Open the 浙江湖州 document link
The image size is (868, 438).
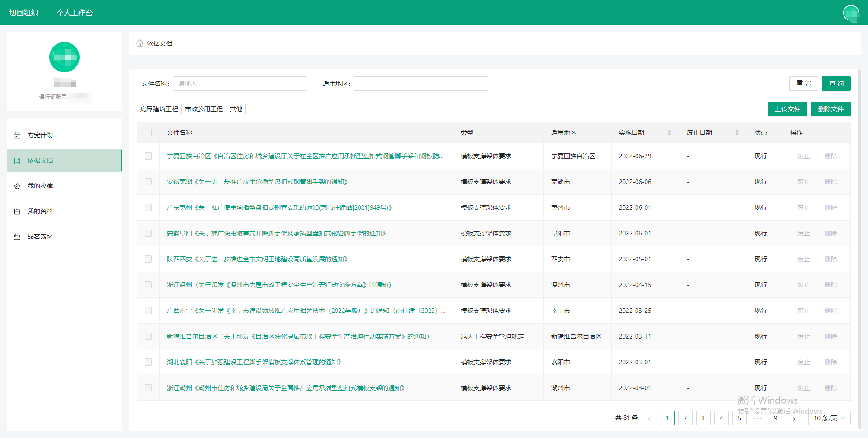(286, 388)
